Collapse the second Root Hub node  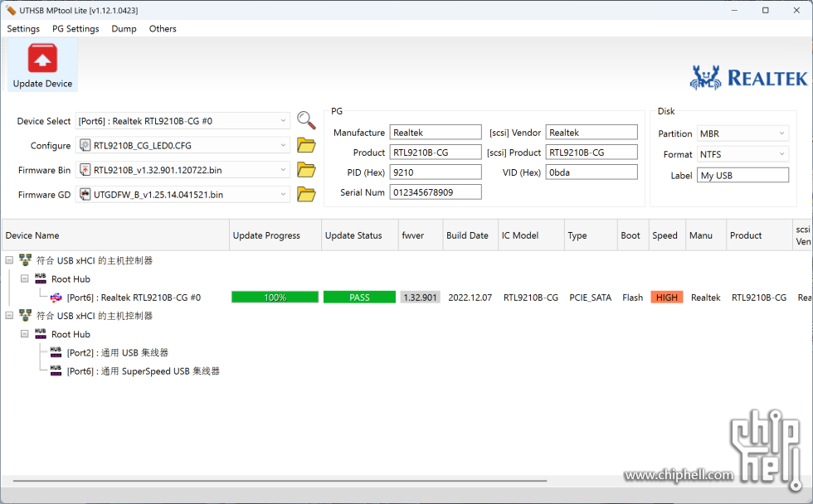24,334
